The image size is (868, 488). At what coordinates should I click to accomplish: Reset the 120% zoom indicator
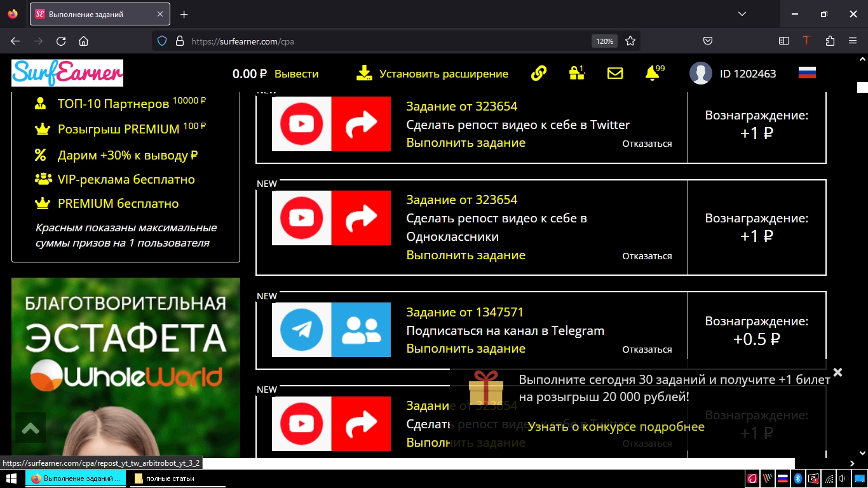pyautogui.click(x=604, y=41)
